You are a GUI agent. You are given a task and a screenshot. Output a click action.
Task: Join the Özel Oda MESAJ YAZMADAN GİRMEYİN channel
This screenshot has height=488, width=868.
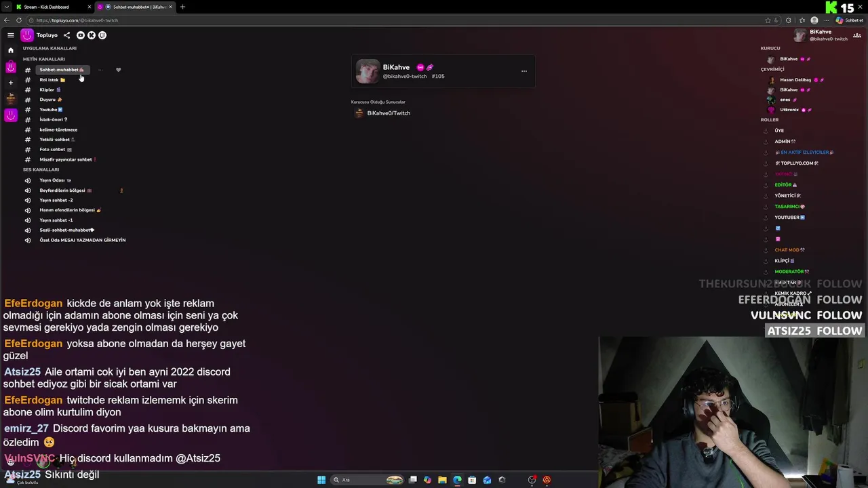pos(82,240)
